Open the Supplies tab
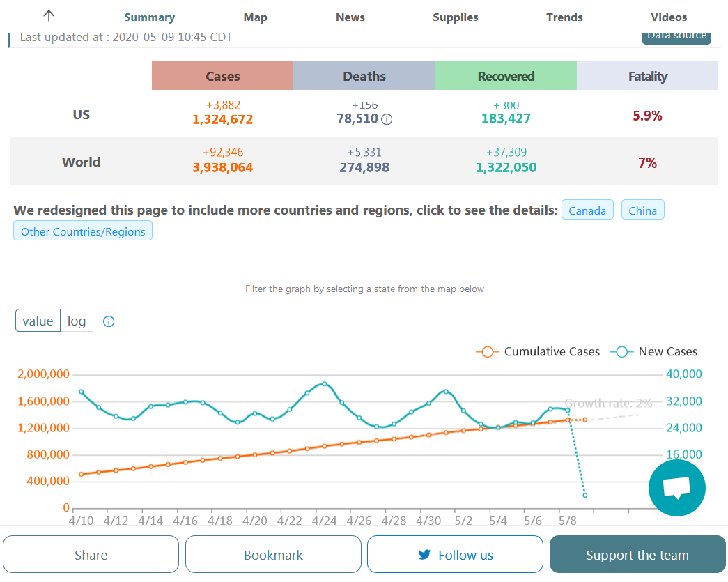 pos(456,17)
